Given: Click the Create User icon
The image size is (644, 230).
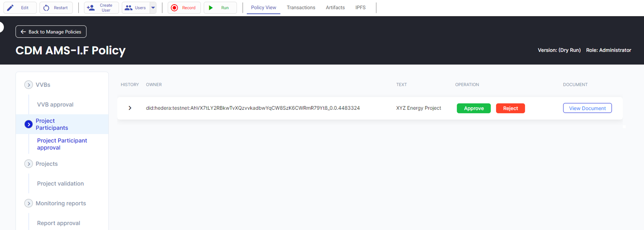Looking at the screenshot, I should click(91, 8).
